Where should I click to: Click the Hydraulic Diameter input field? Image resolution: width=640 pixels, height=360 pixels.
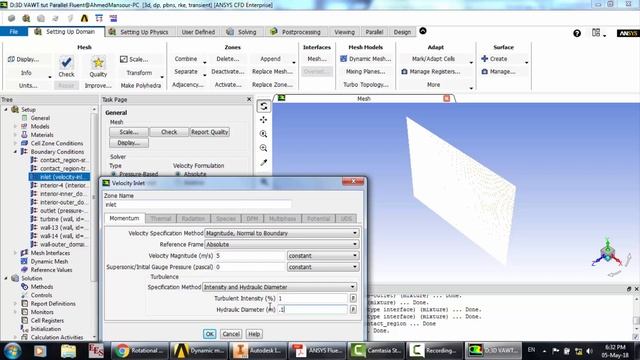tap(312, 309)
